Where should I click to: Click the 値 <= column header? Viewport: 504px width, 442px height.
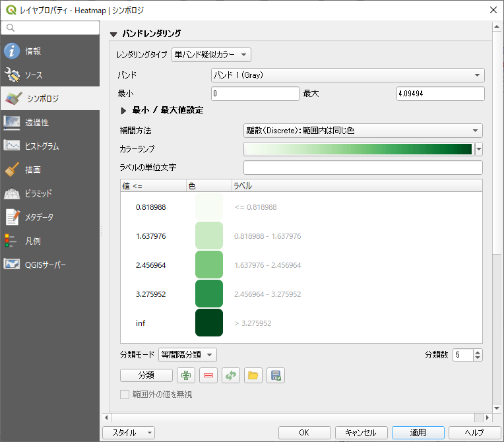coord(153,186)
